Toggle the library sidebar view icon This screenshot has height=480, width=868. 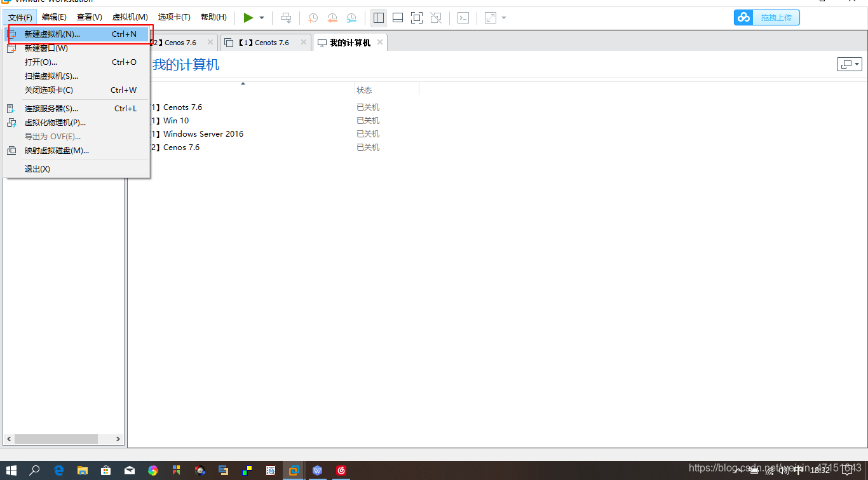[379, 18]
